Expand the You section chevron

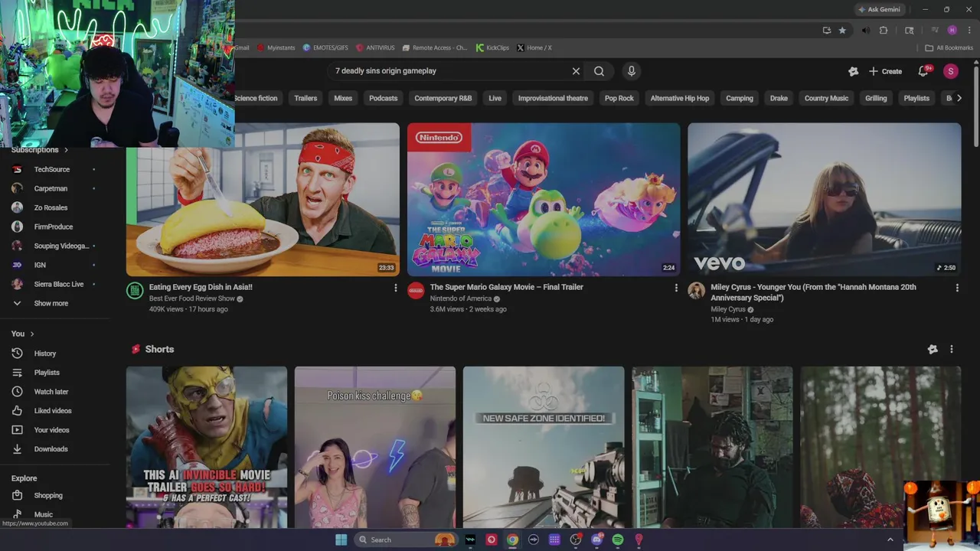[x=32, y=334]
